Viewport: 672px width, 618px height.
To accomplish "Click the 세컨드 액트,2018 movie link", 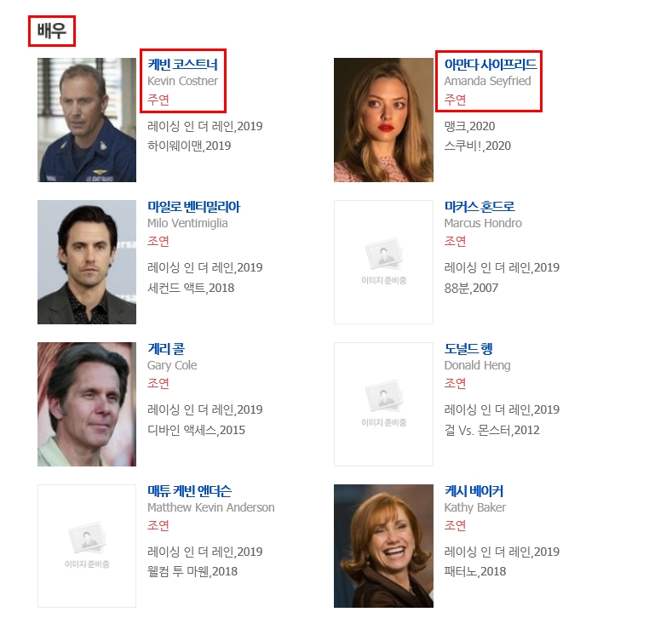I will pyautogui.click(x=191, y=288).
